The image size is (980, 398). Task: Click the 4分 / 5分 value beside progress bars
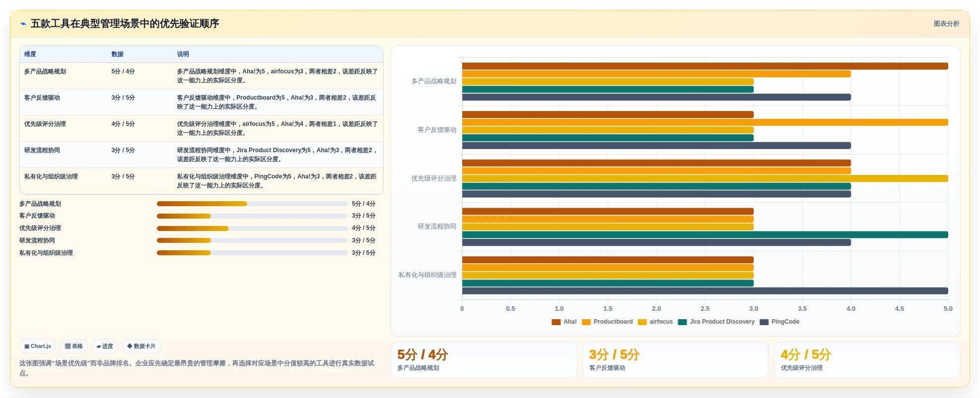(364, 228)
